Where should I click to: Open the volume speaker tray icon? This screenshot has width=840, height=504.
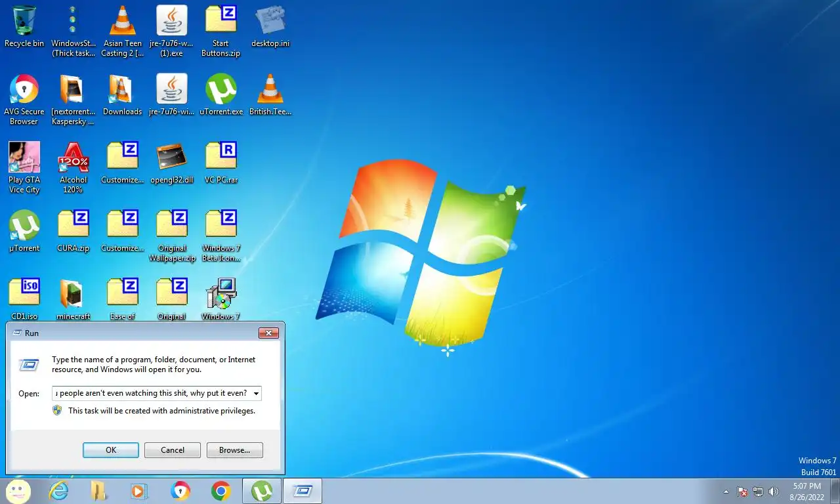(773, 492)
